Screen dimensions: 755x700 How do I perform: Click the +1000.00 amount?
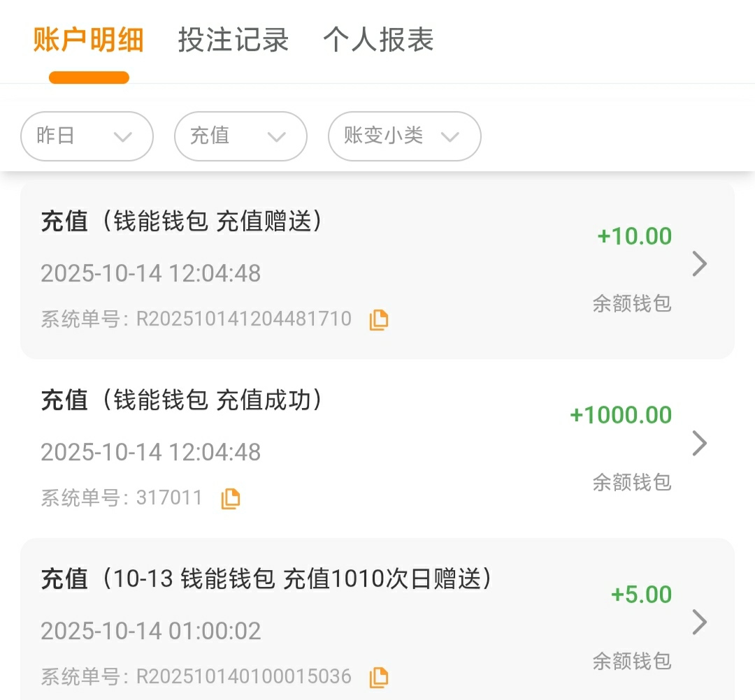[621, 415]
